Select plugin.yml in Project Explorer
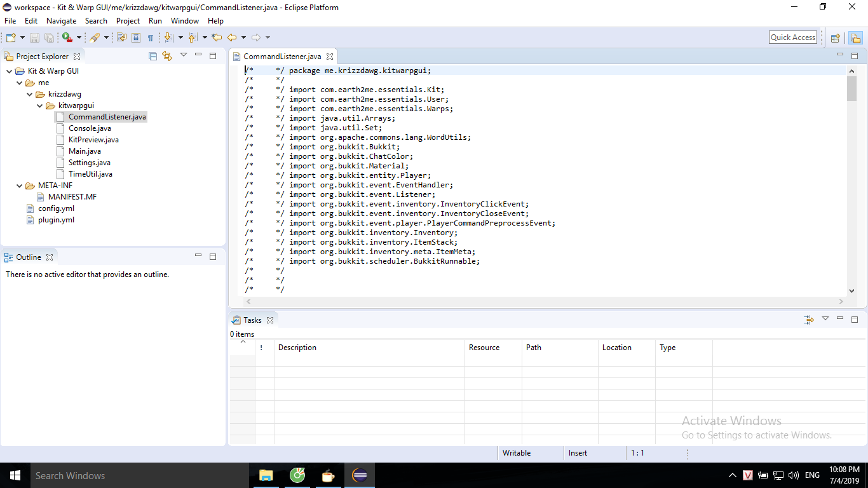Viewport: 868px width, 488px height. tap(56, 220)
